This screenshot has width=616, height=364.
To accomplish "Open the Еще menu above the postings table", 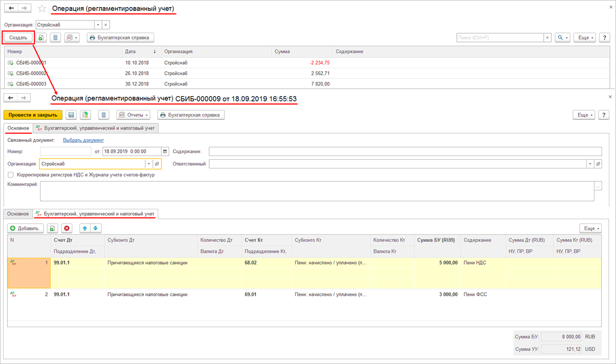I will [590, 228].
